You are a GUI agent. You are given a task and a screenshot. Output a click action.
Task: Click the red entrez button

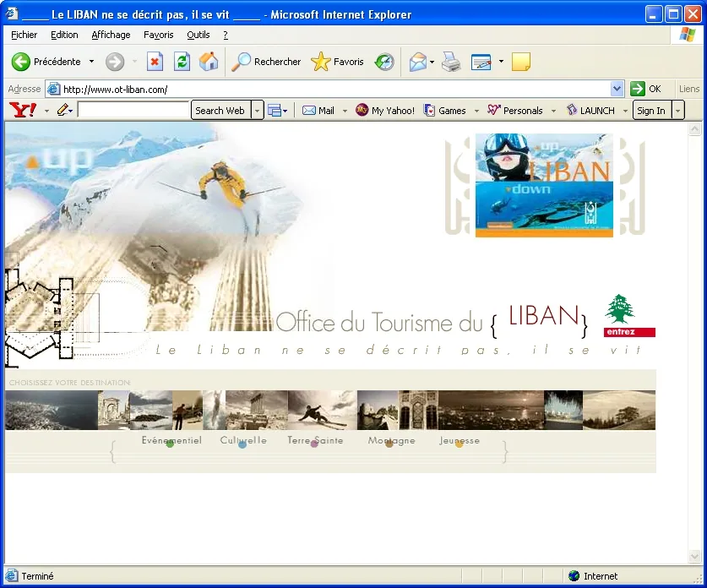point(629,332)
